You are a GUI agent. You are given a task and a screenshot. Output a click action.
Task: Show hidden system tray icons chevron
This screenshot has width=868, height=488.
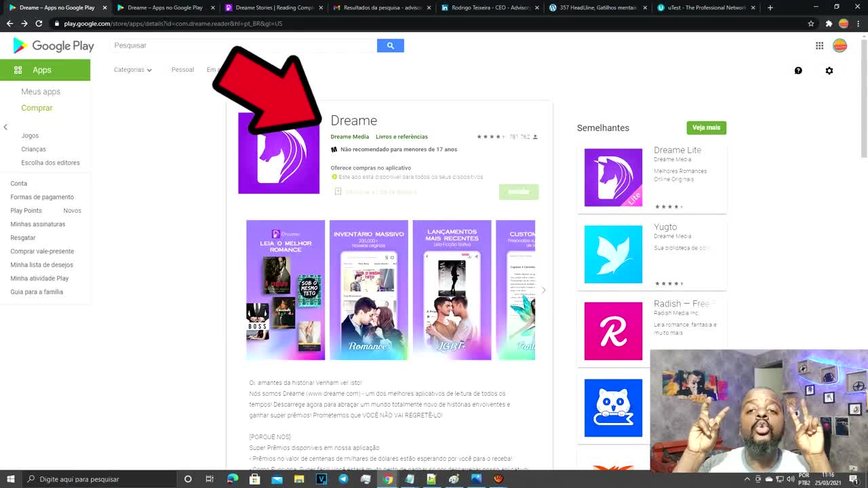click(747, 479)
